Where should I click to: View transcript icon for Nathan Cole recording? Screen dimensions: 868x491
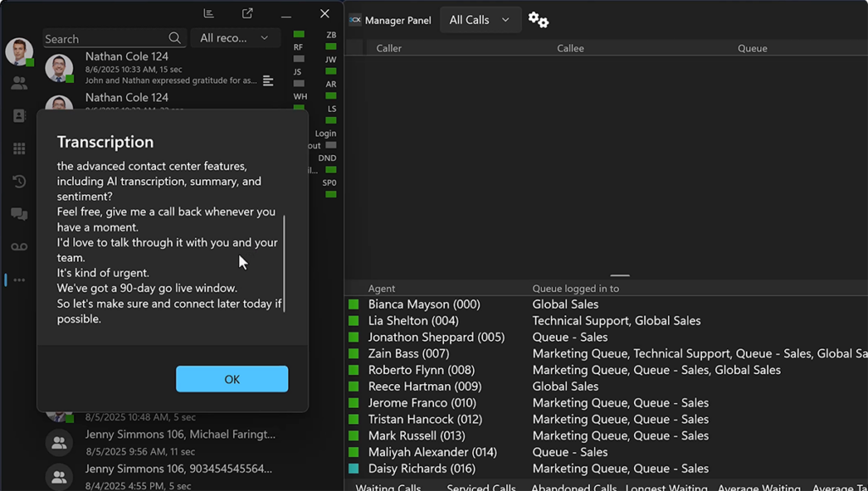(x=268, y=81)
